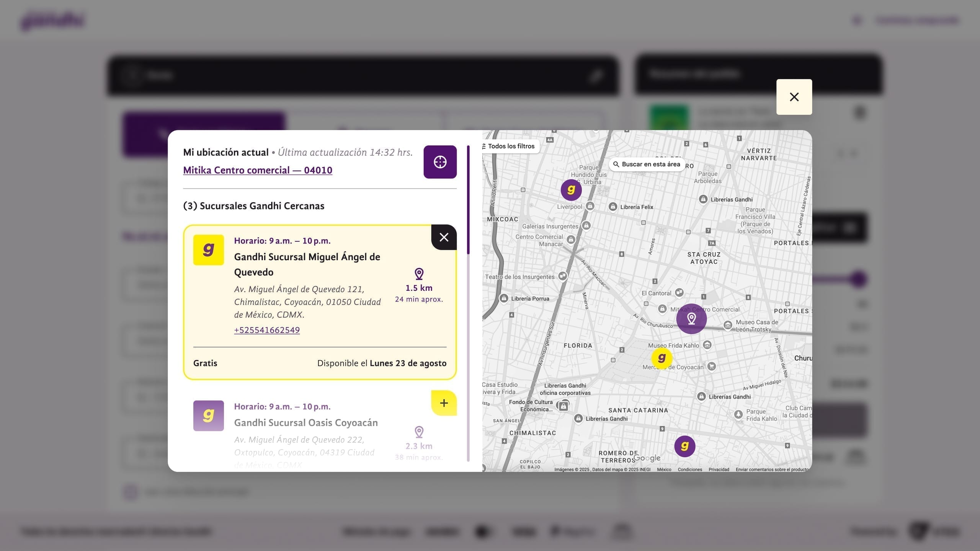
Task: Click Librería Porrua map pin
Action: pyautogui.click(x=504, y=298)
